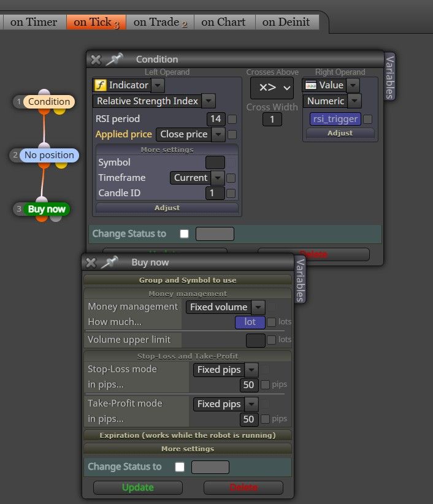Switch to the on Deinit tab

pos(286,22)
